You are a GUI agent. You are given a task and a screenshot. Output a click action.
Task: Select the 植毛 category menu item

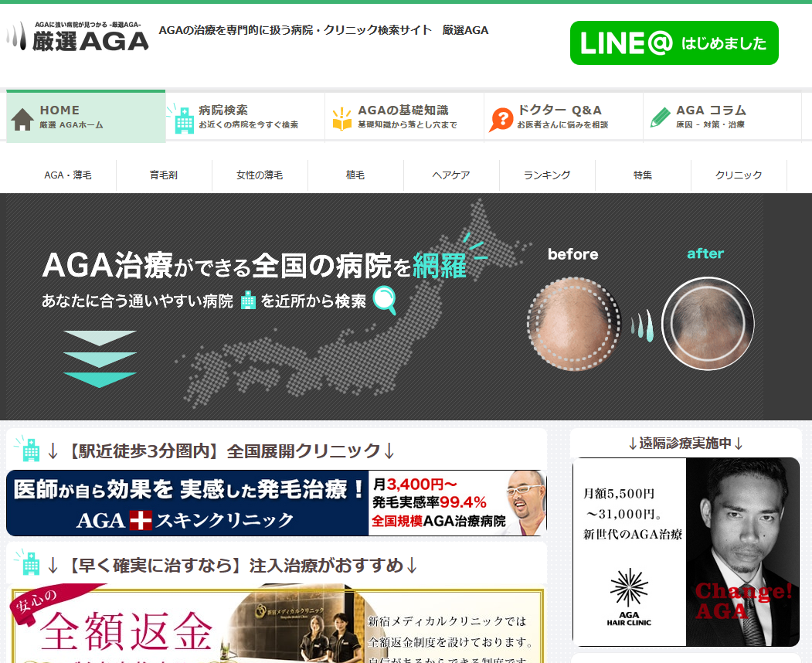click(355, 175)
